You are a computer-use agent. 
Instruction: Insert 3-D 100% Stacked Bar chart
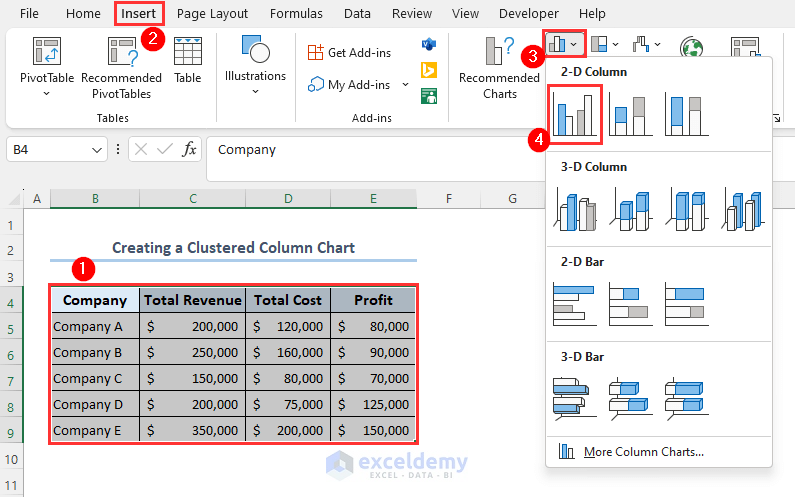click(x=686, y=399)
